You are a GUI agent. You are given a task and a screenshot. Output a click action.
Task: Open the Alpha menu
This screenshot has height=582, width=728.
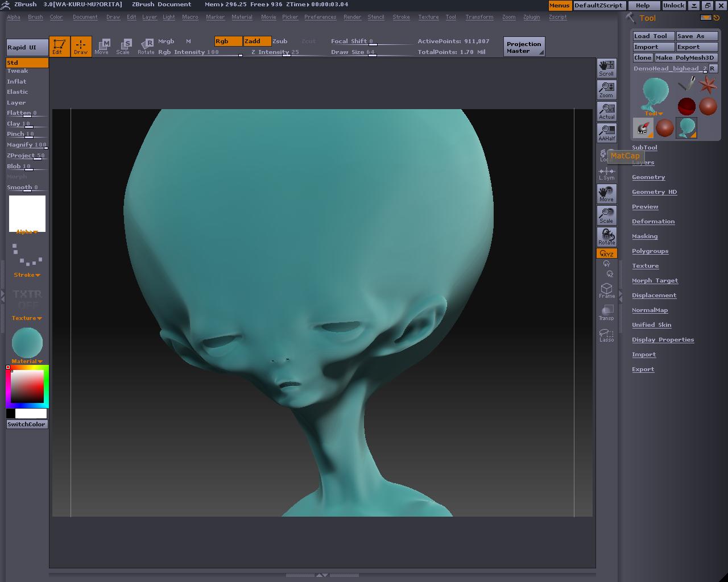pos(14,17)
